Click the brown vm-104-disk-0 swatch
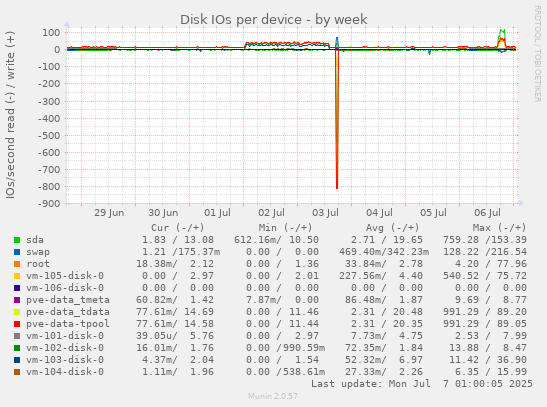This screenshot has width=547, height=407. pyautogui.click(x=17, y=372)
